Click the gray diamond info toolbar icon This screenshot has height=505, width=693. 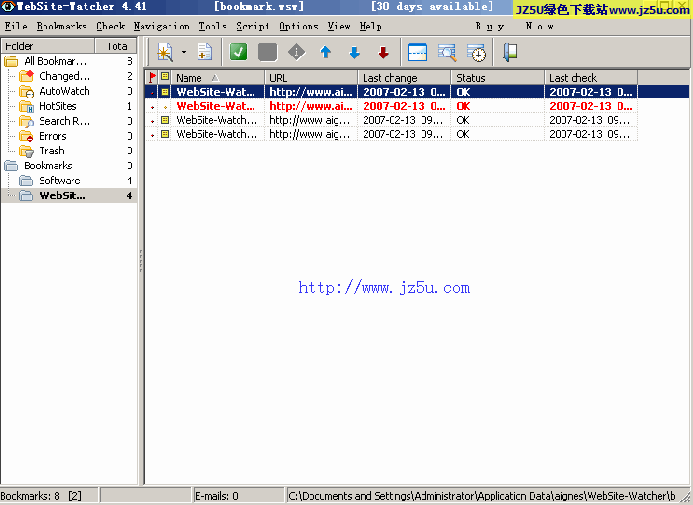coord(297,53)
